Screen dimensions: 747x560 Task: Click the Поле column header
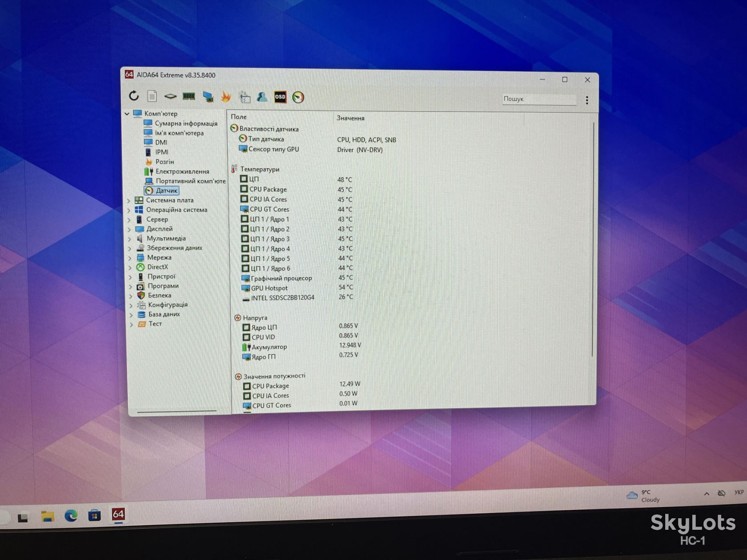coord(239,117)
